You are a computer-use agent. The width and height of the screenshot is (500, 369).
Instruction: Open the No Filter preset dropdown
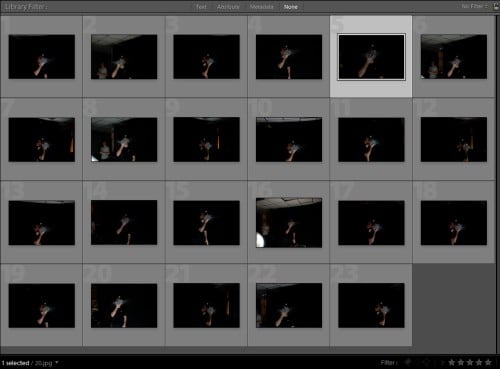click(475, 6)
